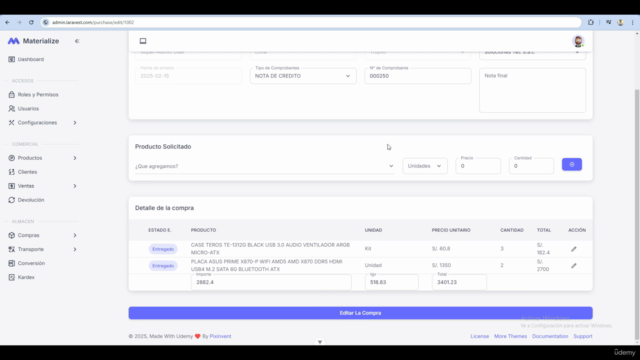This screenshot has height=360, width=640.
Task: Open the More Themes footer link
Action: [510, 336]
